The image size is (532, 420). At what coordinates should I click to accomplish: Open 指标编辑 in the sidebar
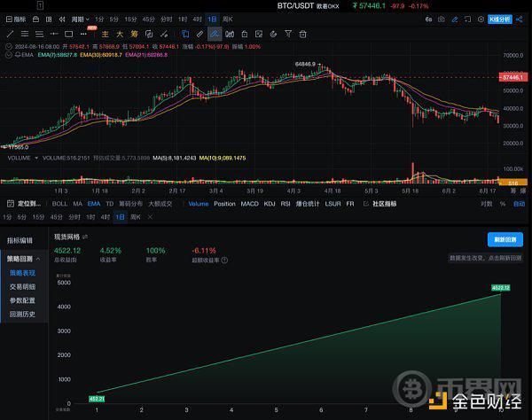20,241
